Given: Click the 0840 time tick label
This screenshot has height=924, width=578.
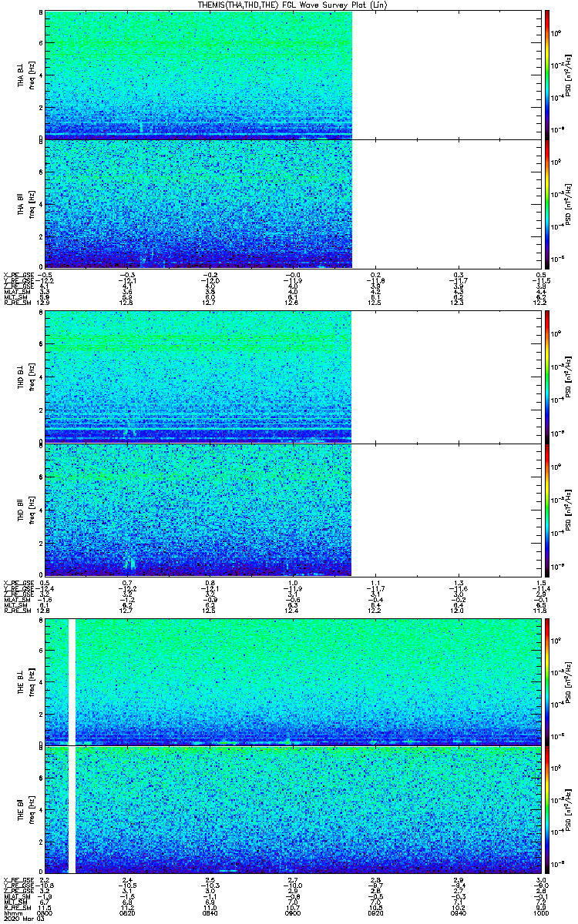Looking at the screenshot, I should [211, 912].
